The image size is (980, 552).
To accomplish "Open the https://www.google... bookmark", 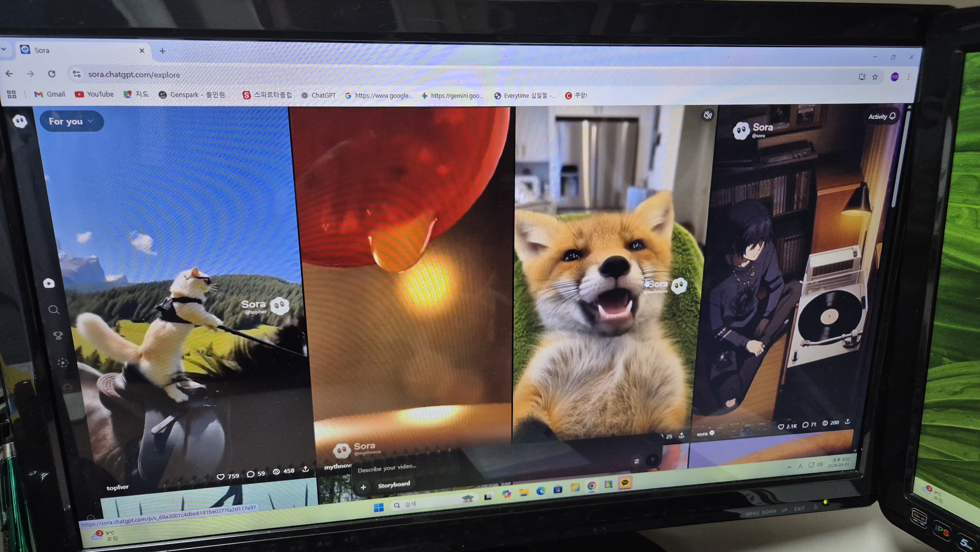I will coord(379,96).
